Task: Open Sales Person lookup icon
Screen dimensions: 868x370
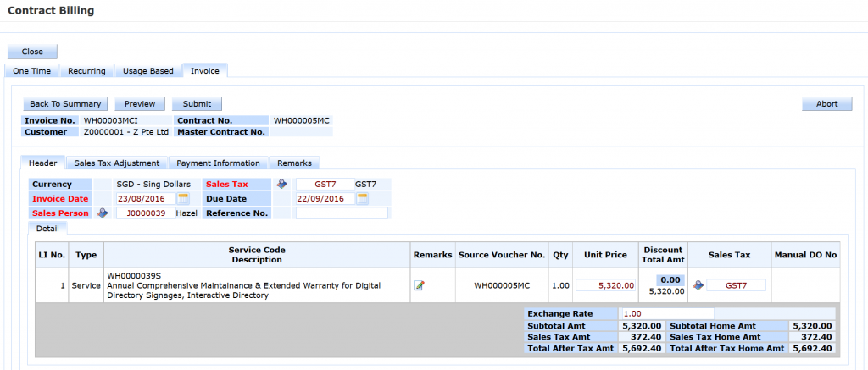Action: [x=103, y=213]
